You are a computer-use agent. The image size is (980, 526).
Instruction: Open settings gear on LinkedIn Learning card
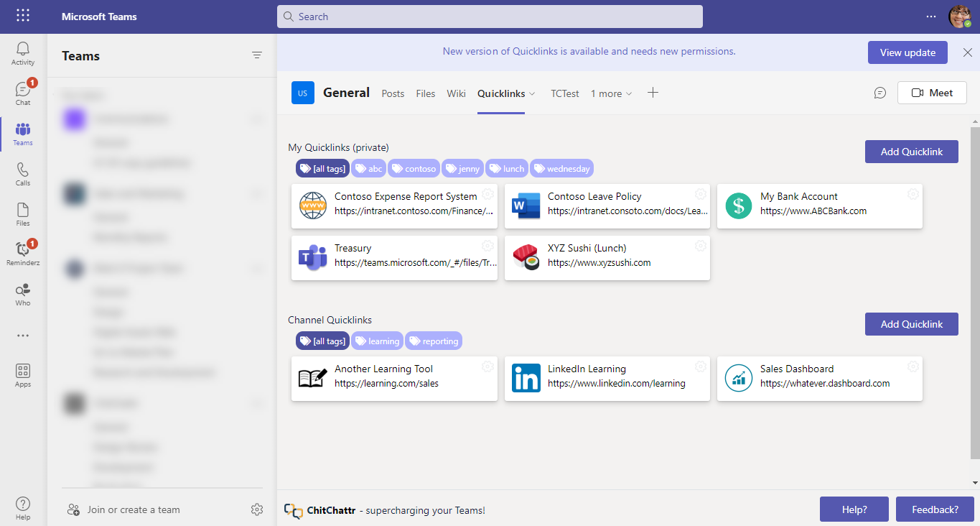[701, 366]
